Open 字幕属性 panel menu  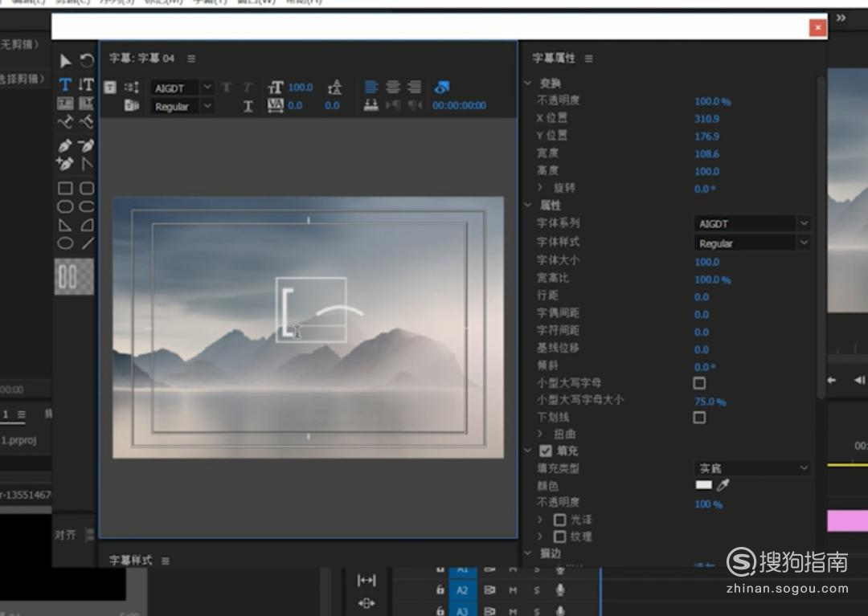[x=588, y=58]
